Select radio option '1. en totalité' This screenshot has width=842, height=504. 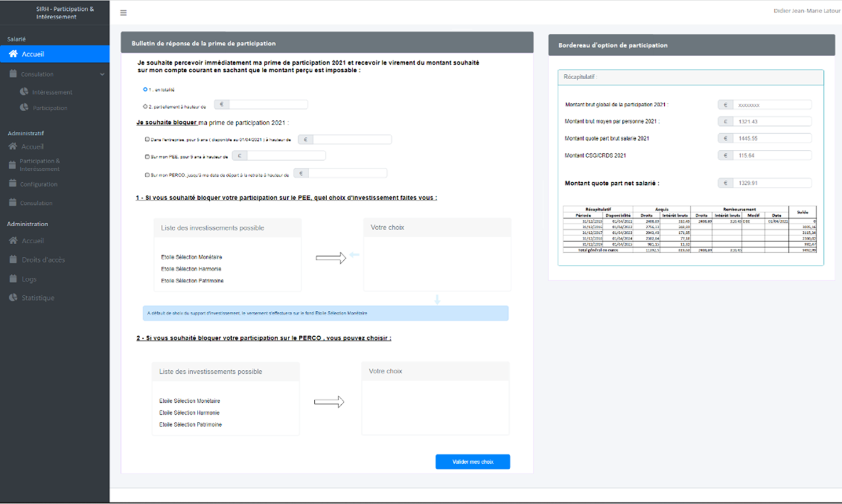[x=145, y=89]
